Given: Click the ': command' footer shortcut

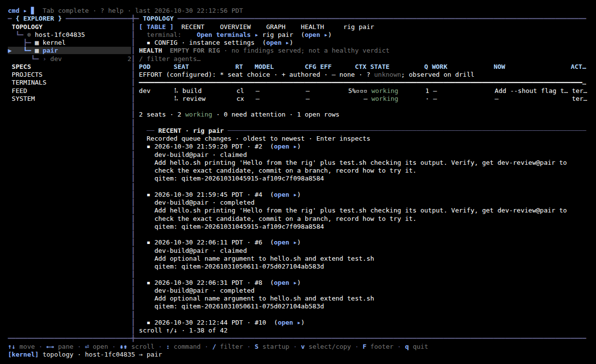Looking at the screenshot, I should click(x=183, y=347).
